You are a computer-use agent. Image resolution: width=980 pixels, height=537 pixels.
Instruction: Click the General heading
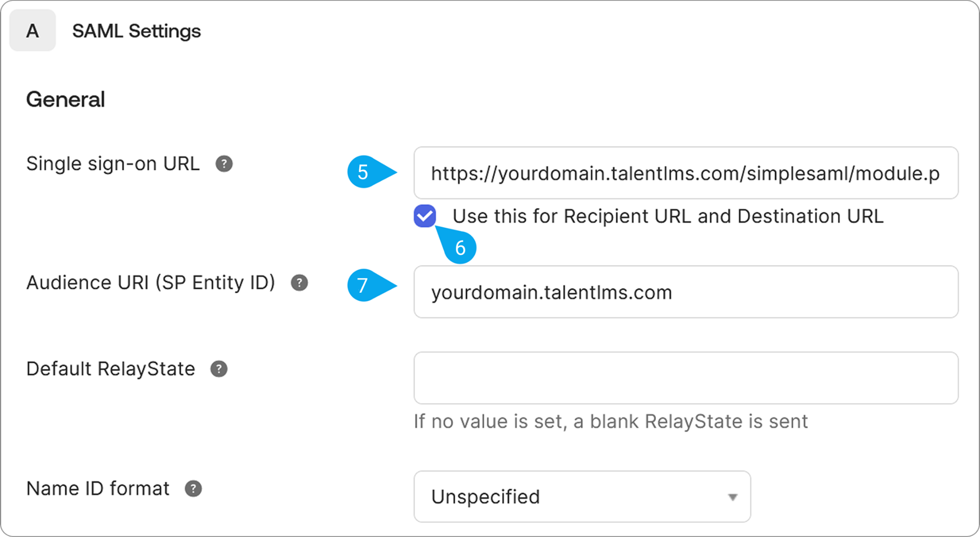click(66, 99)
